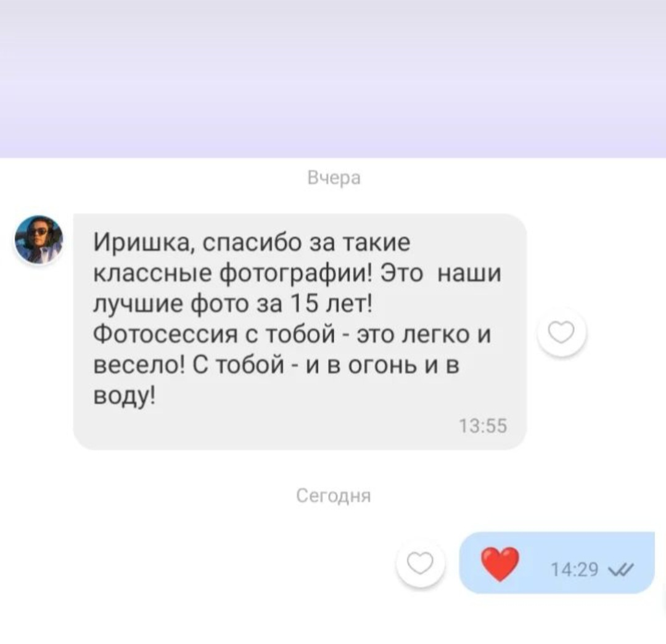Toggle the heart like beside the 14:29 message
The image size is (666, 644).
[x=420, y=564]
